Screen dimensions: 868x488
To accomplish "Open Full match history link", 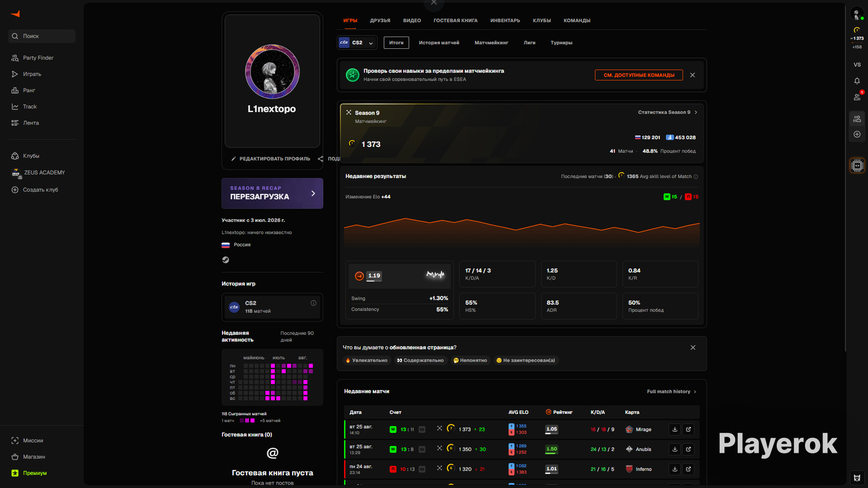I will [672, 391].
